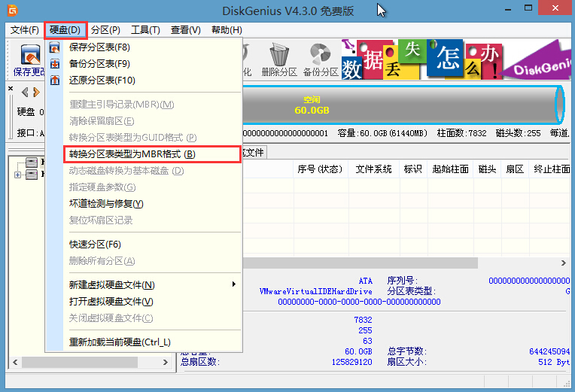Sort by 磁头 column header
The image size is (575, 392).
pos(488,169)
